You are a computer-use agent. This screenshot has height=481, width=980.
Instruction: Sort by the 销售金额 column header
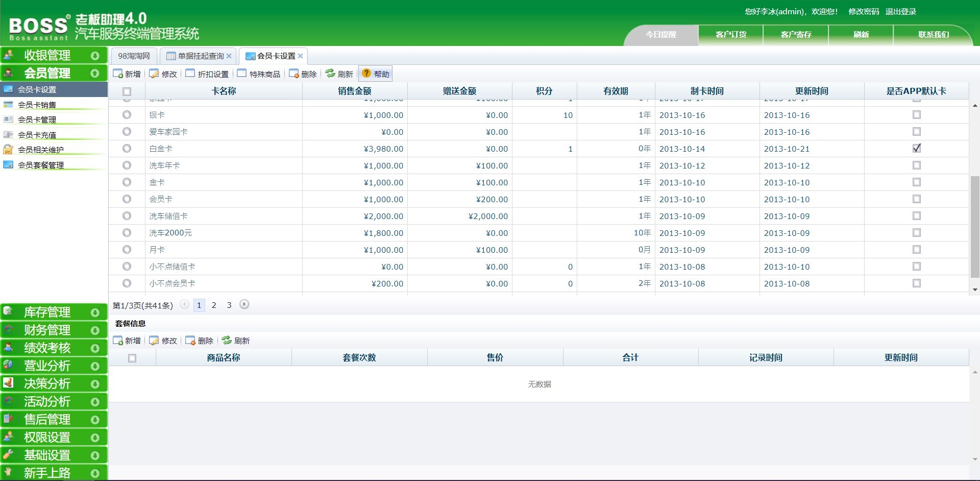tap(355, 91)
